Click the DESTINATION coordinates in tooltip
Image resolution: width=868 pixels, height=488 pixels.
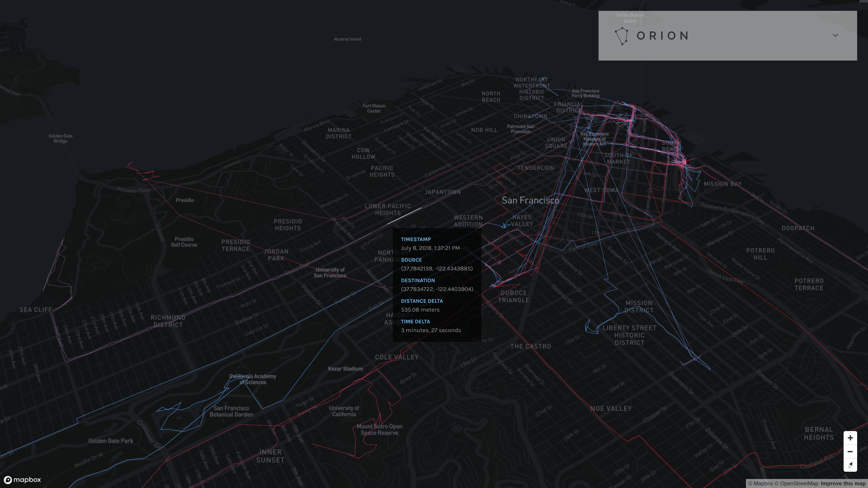[437, 289]
